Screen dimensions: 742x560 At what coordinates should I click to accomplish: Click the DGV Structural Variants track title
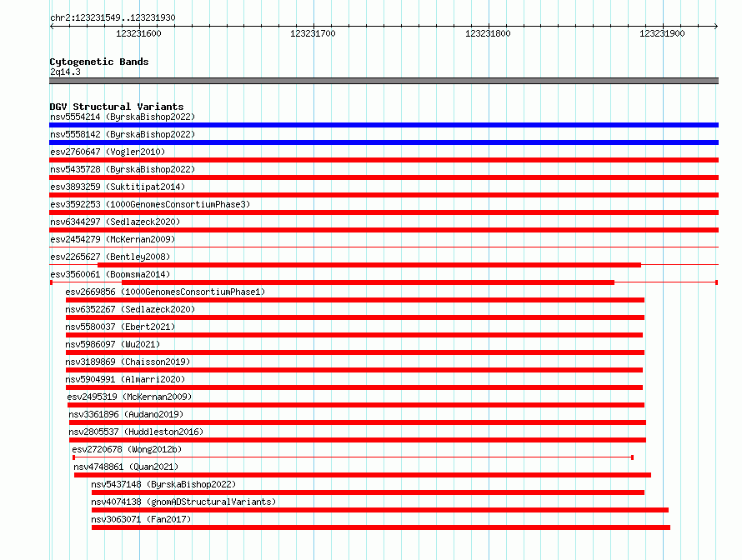117,107
